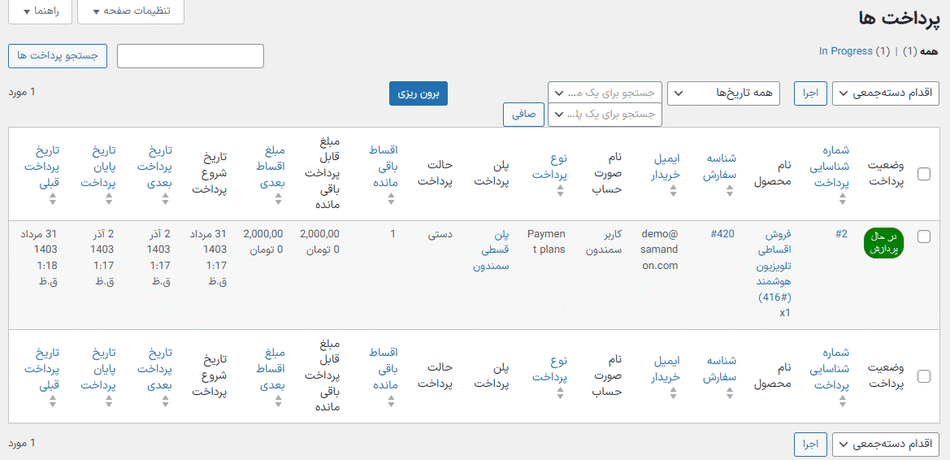The width and height of the screenshot is (950, 460).
Task: Click sort arrows on footer تاریخ پایان پرداخت
Action: click(109, 401)
